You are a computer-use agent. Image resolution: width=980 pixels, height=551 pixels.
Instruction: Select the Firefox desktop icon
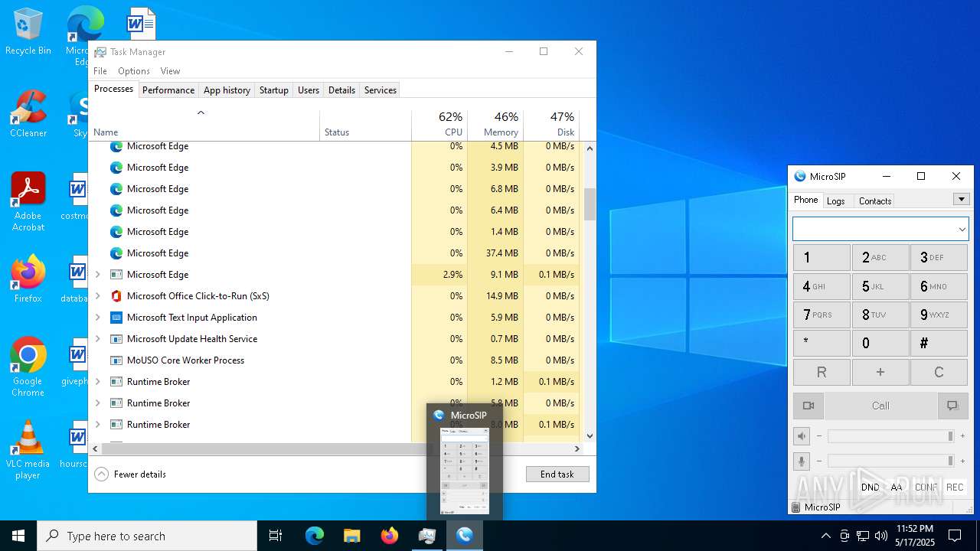(28, 279)
